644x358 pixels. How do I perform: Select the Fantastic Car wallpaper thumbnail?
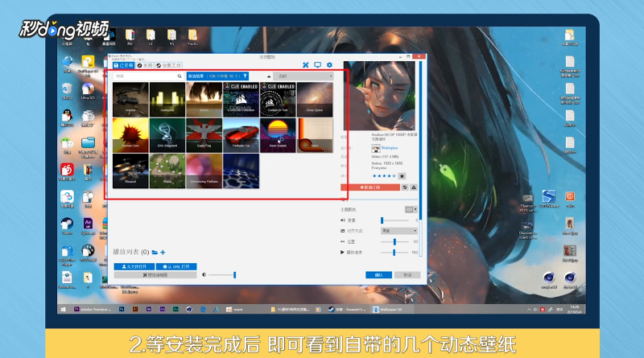tap(241, 135)
